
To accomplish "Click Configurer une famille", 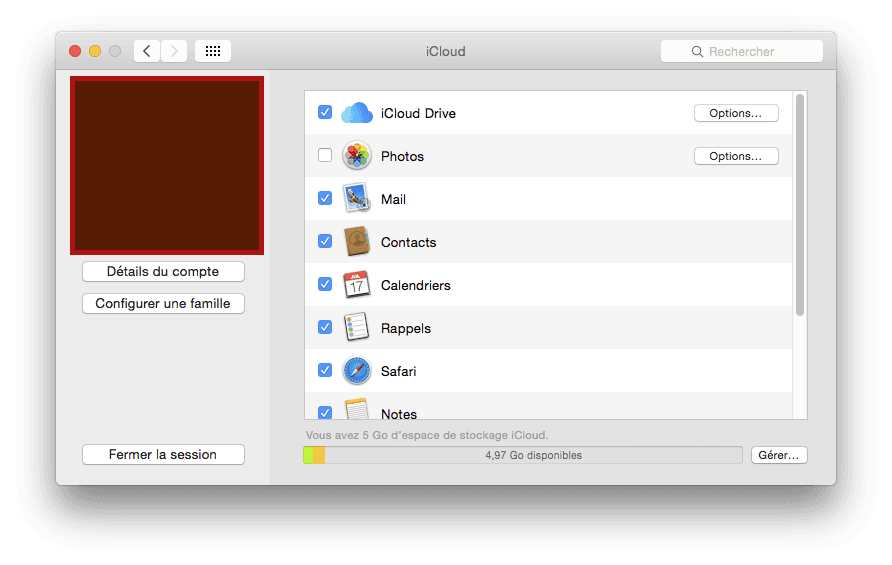I will (x=163, y=303).
